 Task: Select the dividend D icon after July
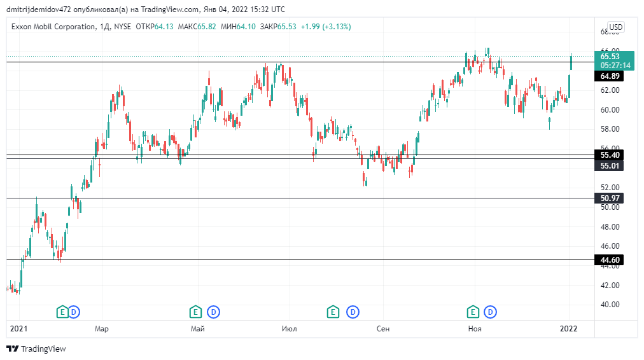click(x=353, y=312)
